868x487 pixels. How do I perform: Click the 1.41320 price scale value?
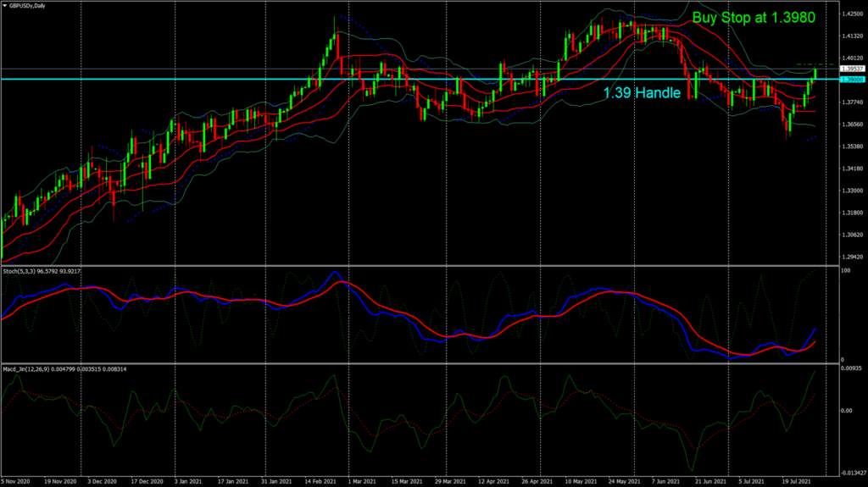853,36
